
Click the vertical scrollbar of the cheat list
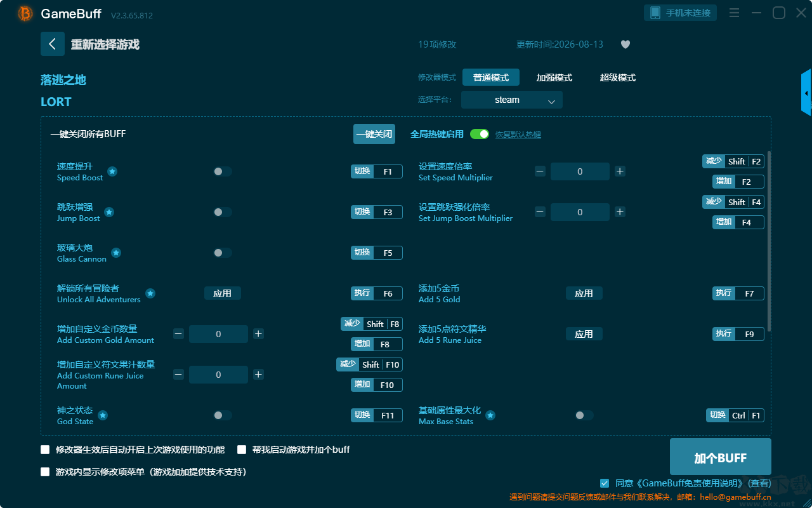click(x=769, y=241)
